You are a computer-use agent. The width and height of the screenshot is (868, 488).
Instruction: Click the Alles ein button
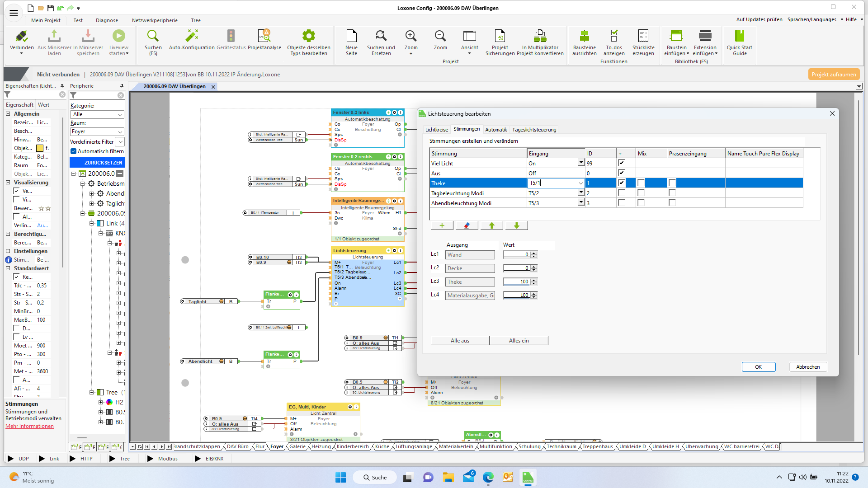tap(519, 341)
